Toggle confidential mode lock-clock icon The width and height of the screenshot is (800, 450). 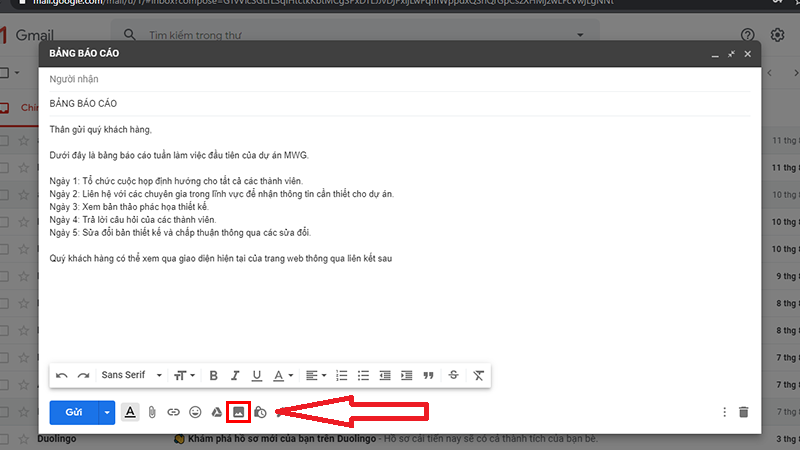click(260, 412)
